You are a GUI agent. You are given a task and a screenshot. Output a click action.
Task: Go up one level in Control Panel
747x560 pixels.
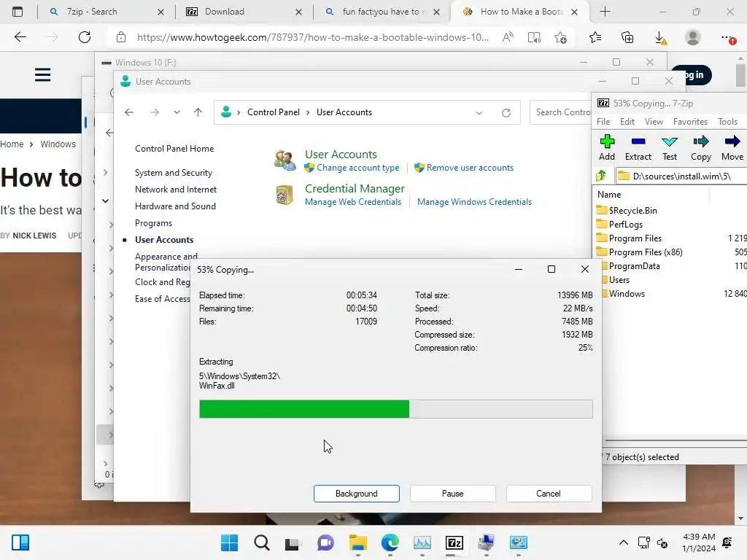point(198,112)
